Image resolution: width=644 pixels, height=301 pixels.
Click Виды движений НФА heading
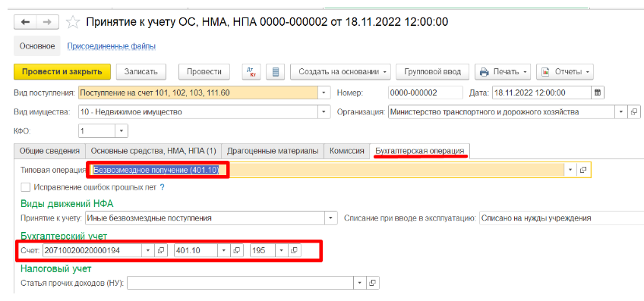(x=67, y=203)
